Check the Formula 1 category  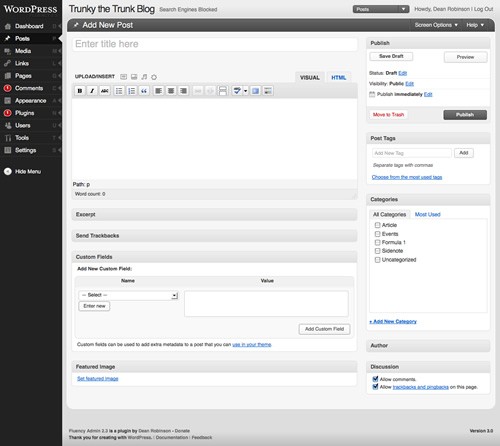[377, 242]
